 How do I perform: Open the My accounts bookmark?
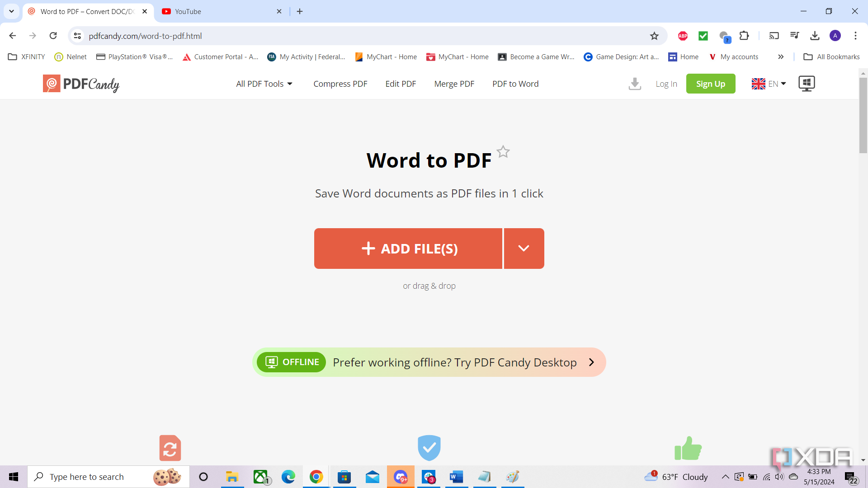click(733, 56)
